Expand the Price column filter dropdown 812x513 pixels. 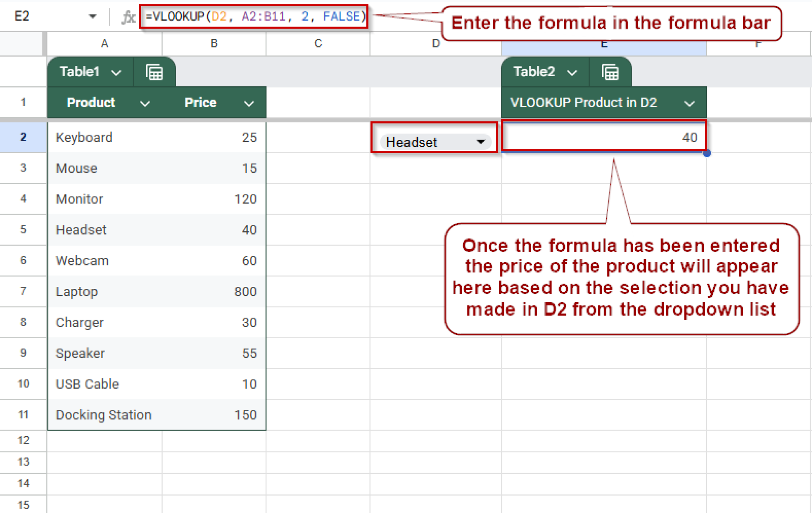[249, 103]
